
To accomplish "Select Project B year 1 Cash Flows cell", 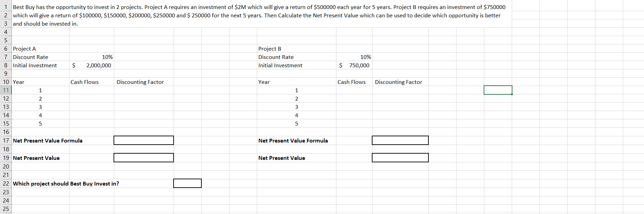I will tap(354, 90).
